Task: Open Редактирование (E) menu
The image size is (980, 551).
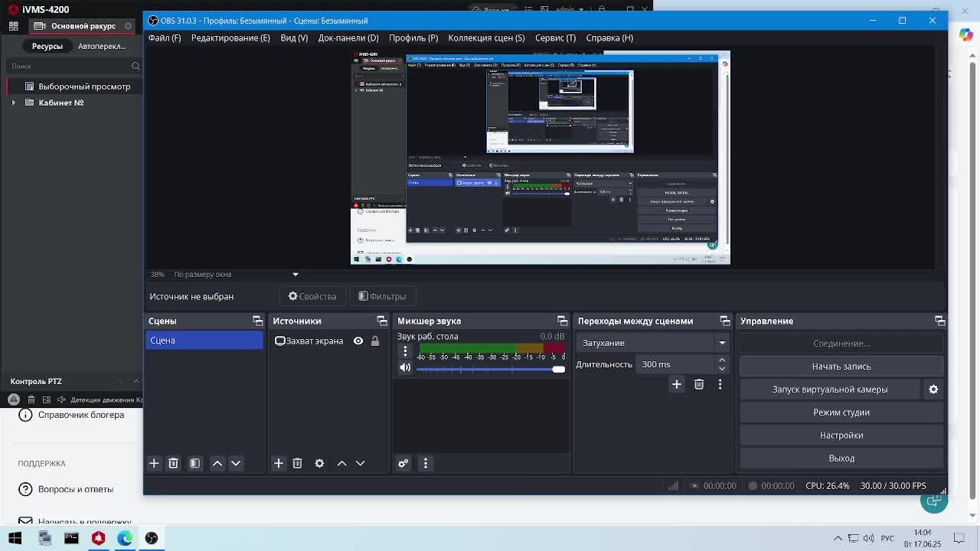Action: 230,37
